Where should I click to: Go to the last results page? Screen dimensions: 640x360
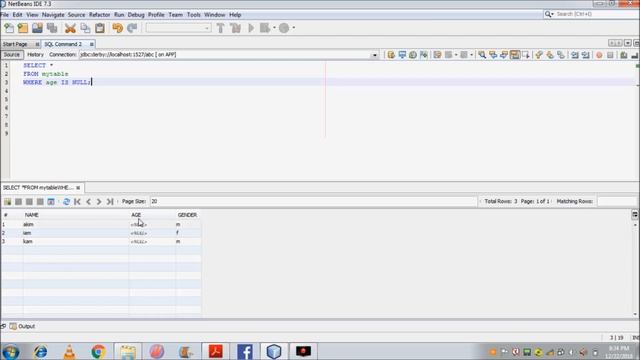110,202
